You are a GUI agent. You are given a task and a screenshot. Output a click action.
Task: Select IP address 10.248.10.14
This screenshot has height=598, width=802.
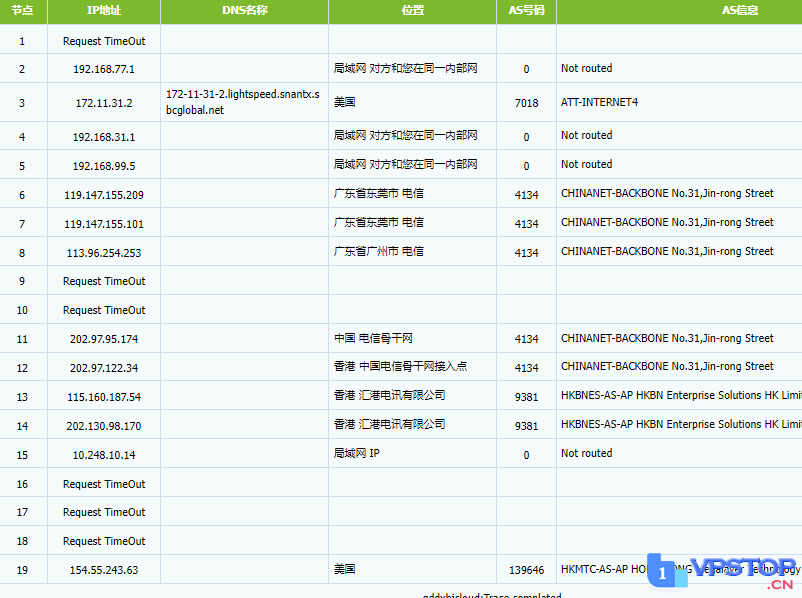[104, 455]
